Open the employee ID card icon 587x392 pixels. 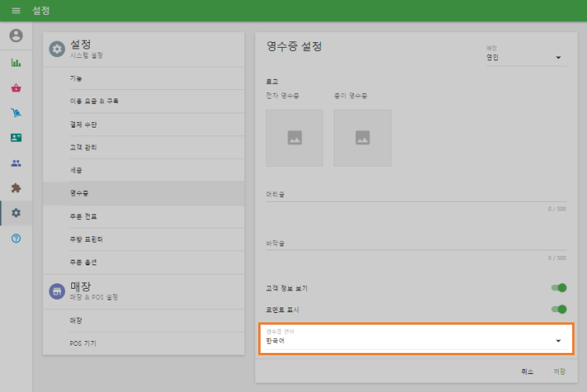click(16, 138)
